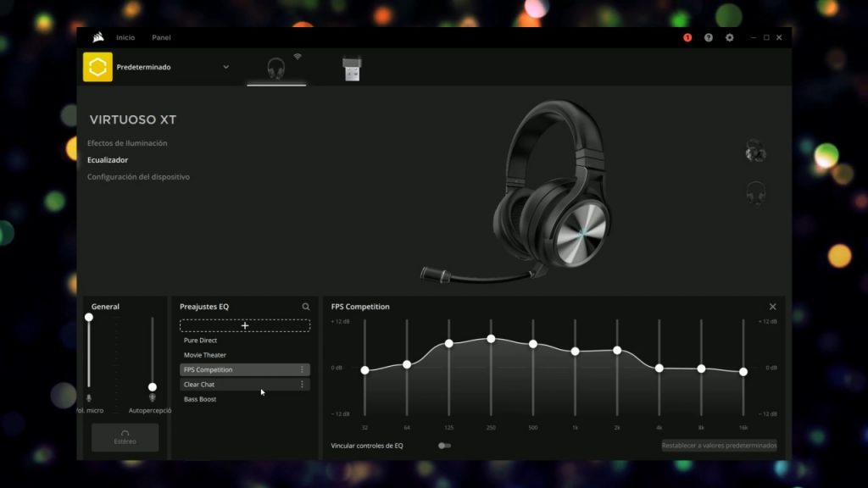Select the Bass Boost preset
This screenshot has width=868, height=488.
[x=245, y=399]
